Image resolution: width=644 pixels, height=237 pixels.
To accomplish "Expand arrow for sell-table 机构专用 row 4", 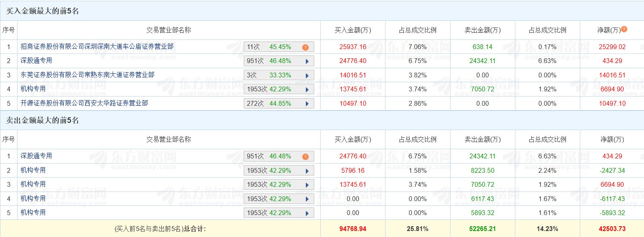I will click(307, 199).
